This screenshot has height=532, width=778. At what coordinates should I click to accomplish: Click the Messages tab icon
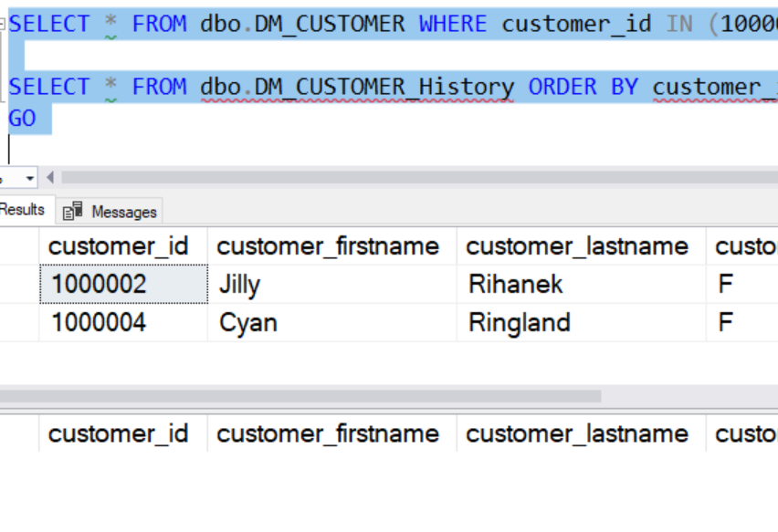pyautogui.click(x=73, y=212)
